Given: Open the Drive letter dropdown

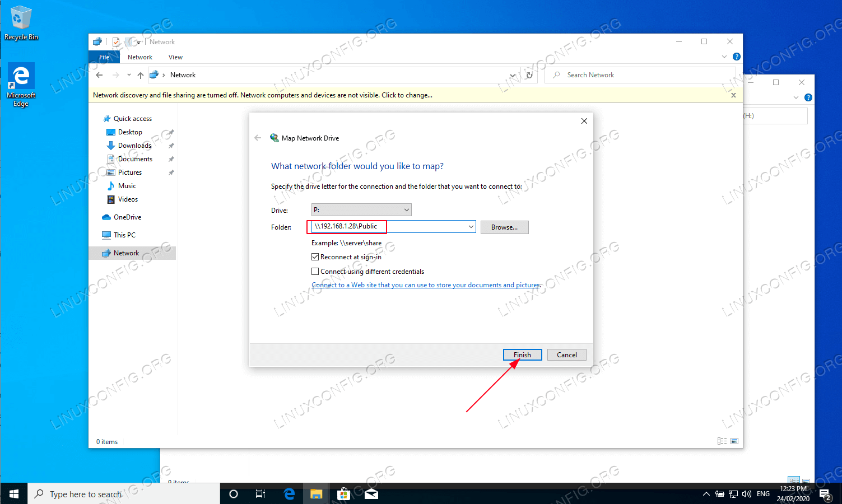Looking at the screenshot, I should click(x=361, y=210).
